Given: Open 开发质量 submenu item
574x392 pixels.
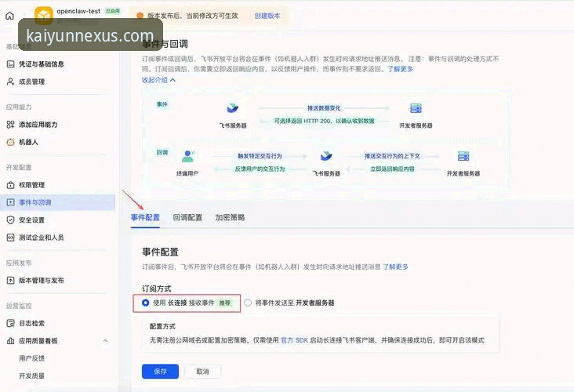Looking at the screenshot, I should (32, 376).
